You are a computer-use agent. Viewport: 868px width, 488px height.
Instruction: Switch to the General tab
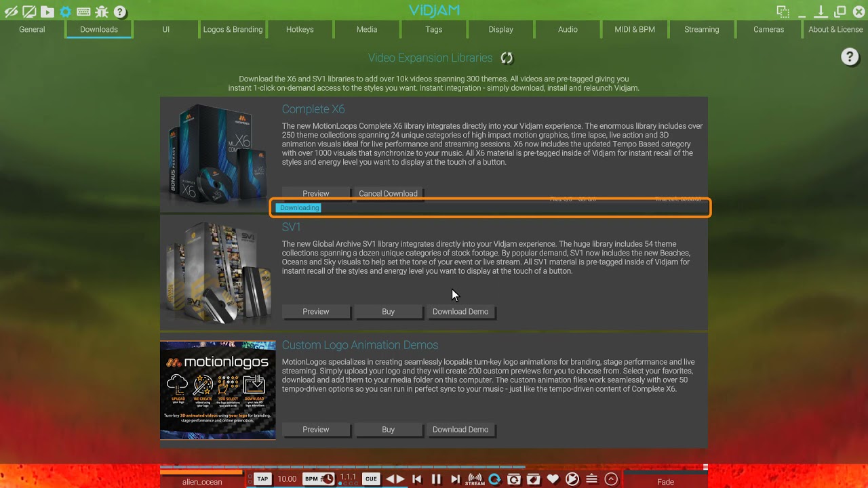[x=32, y=29]
